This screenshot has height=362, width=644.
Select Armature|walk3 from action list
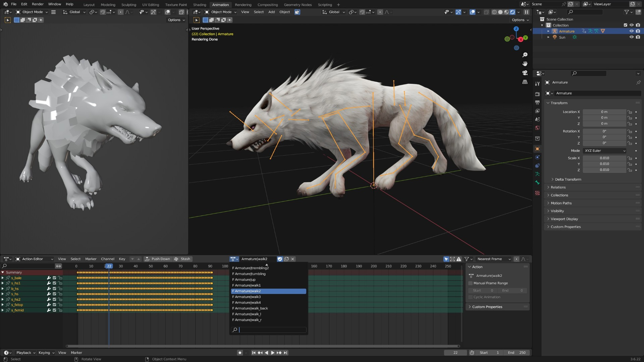[x=268, y=297]
